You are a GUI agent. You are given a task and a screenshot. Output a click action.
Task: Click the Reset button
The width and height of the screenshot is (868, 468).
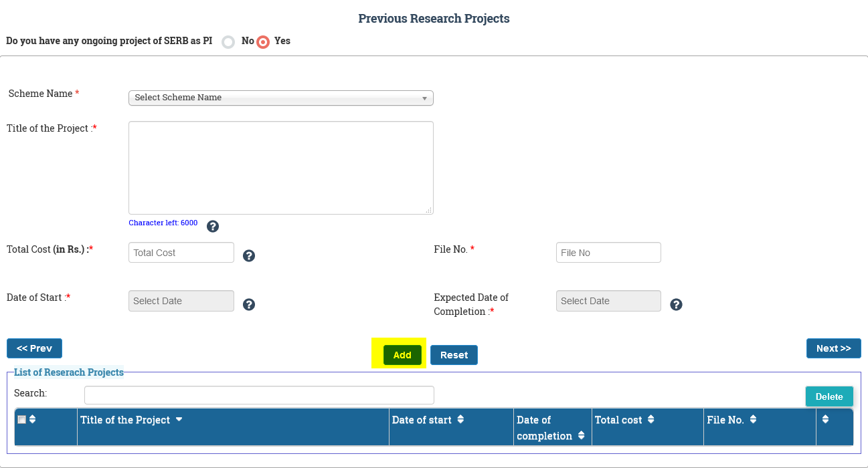tap(454, 355)
